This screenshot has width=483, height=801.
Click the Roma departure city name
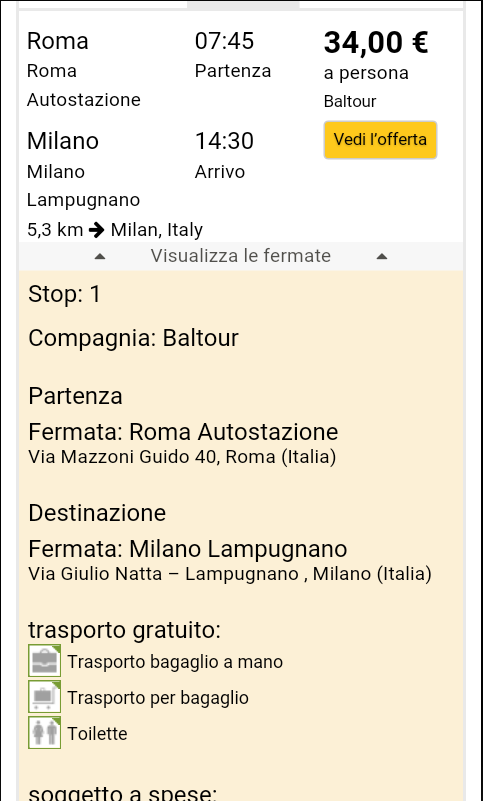tap(58, 41)
